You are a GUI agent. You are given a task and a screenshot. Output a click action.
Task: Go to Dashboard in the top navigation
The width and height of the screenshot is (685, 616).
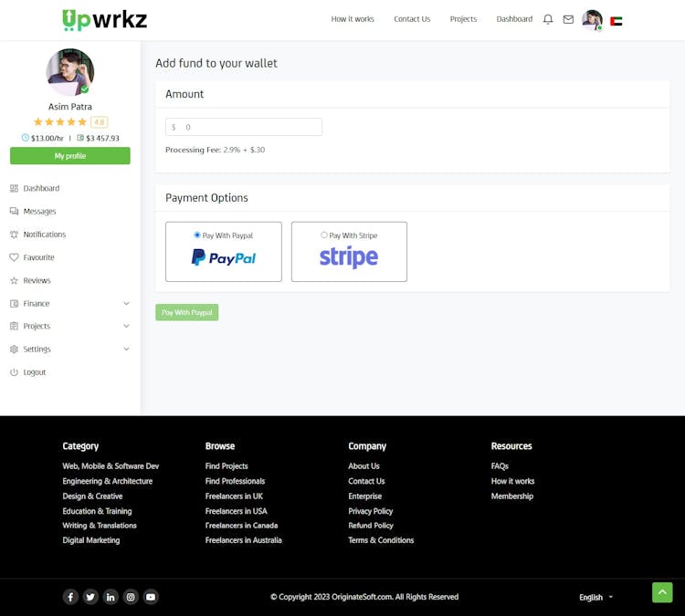(x=514, y=19)
